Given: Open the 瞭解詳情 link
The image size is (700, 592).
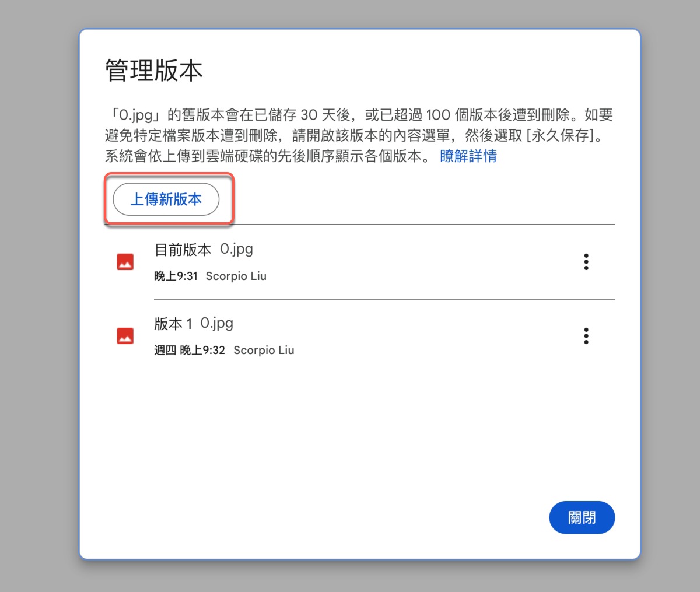Looking at the screenshot, I should pos(468,156).
